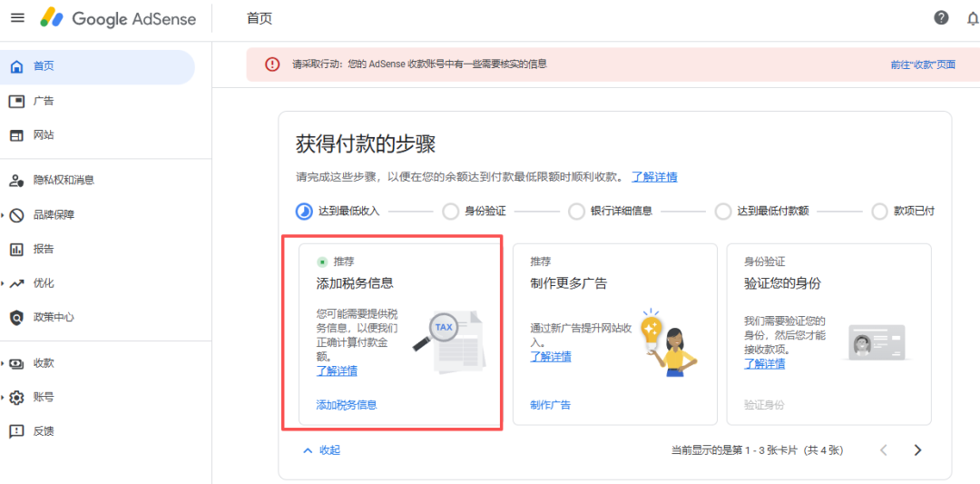The image size is (980, 484).
Task: Click the Google AdSense logo
Action: click(118, 18)
